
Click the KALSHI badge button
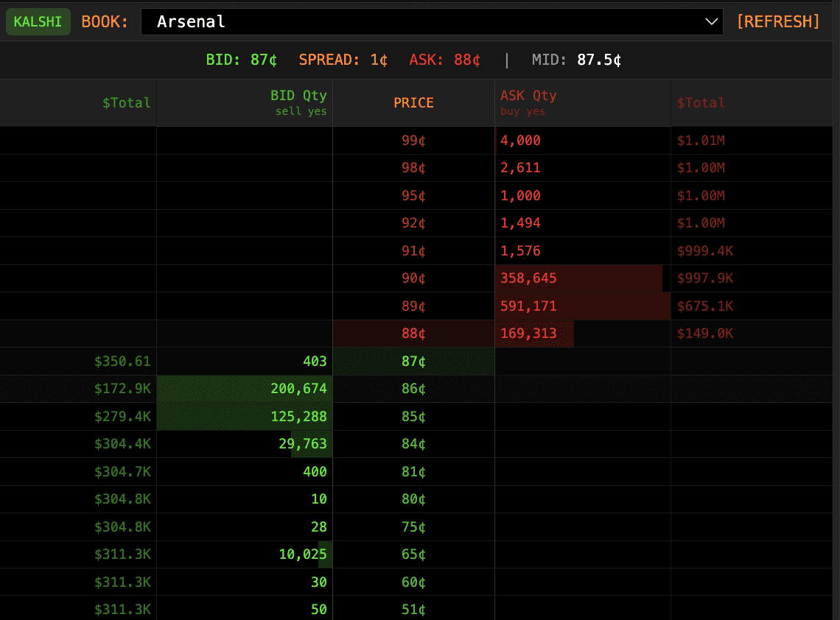(x=38, y=22)
